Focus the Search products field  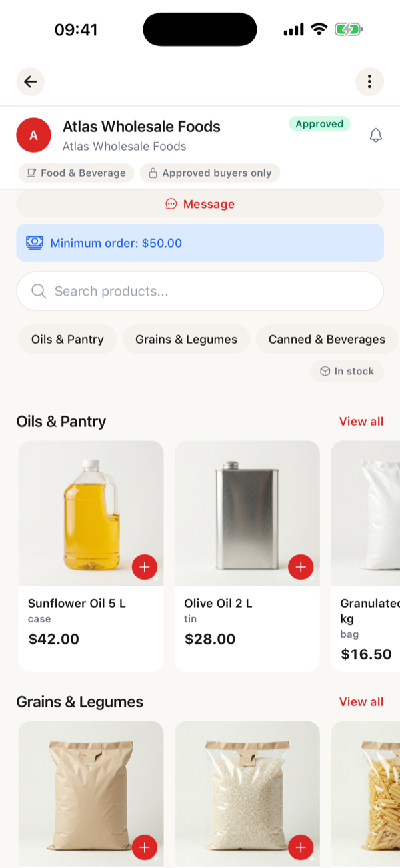[x=200, y=291]
